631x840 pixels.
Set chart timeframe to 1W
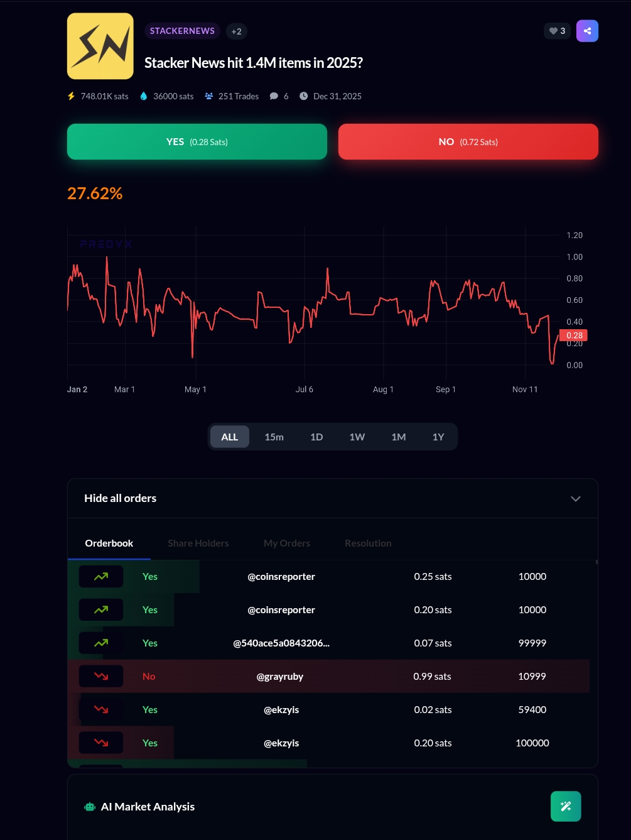(357, 437)
